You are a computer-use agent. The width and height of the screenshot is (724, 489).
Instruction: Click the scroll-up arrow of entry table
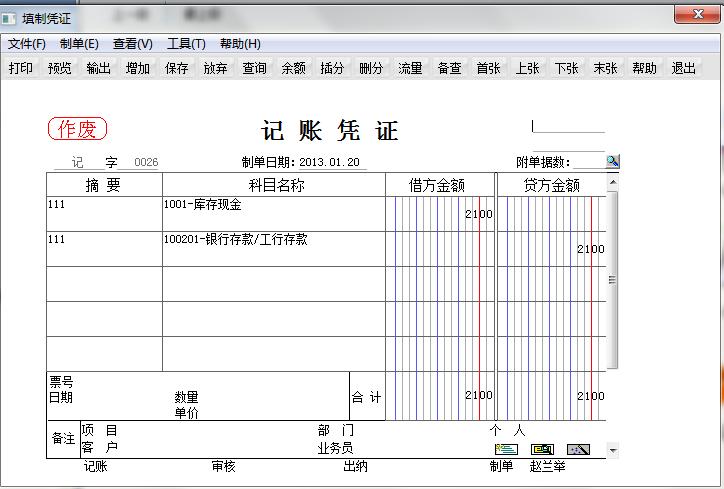[613, 182]
